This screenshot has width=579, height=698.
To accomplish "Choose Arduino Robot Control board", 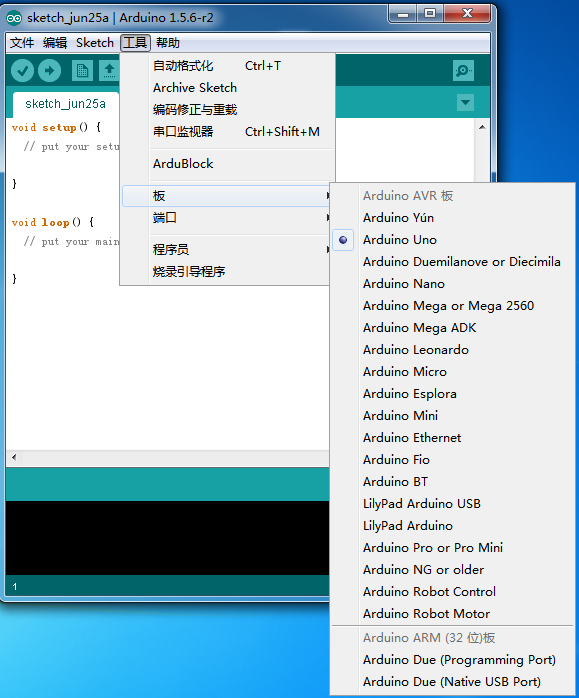I will click(x=453, y=592).
